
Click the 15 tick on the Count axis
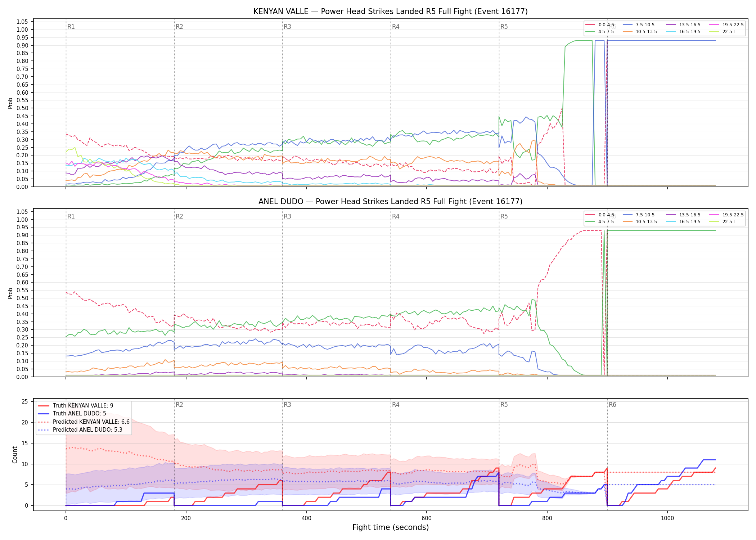25,443
